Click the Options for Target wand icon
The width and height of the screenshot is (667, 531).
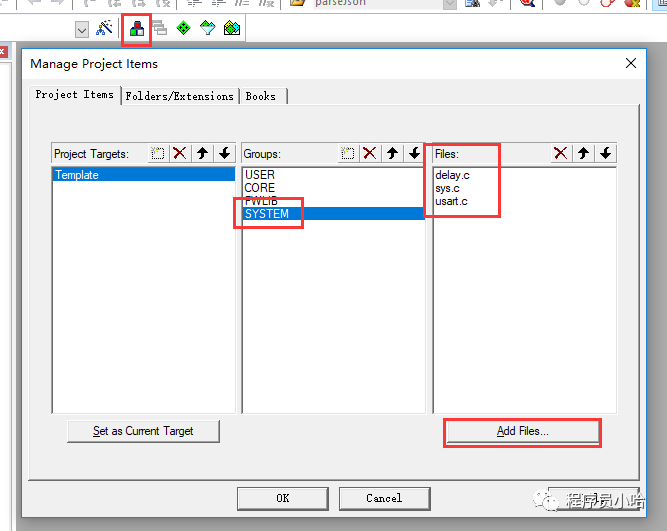point(104,29)
